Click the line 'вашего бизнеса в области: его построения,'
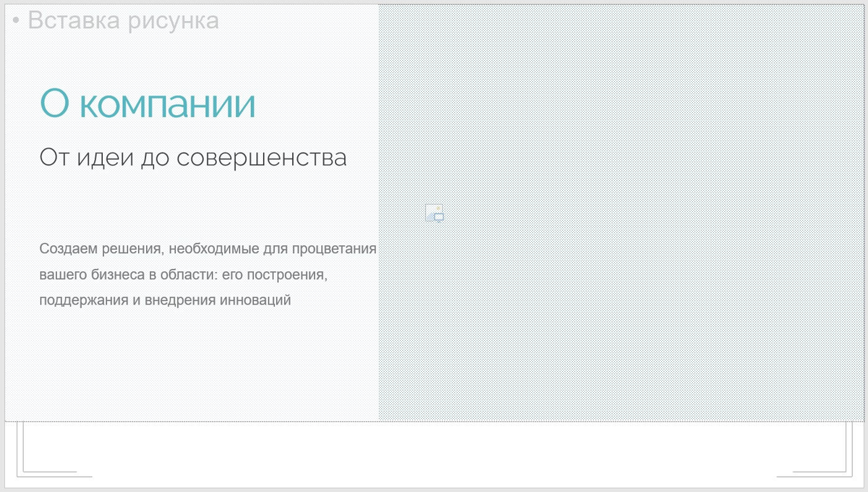The image size is (868, 492). 184,276
